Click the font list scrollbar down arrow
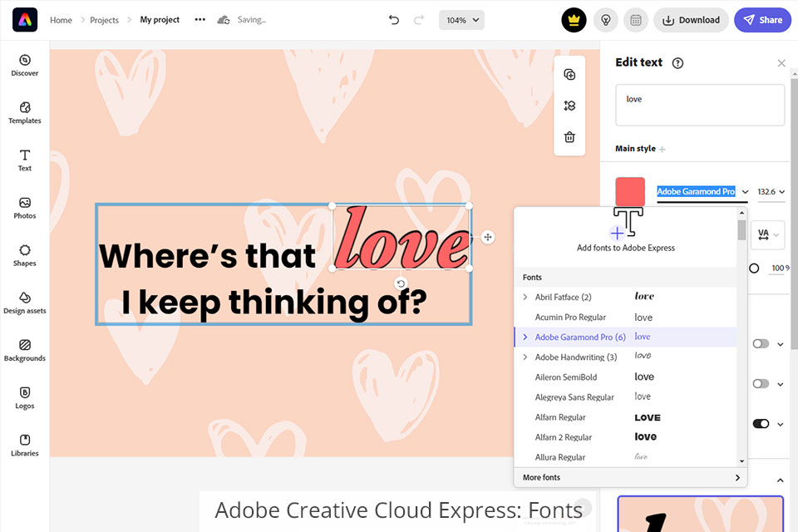The width and height of the screenshot is (798, 532). [x=741, y=461]
